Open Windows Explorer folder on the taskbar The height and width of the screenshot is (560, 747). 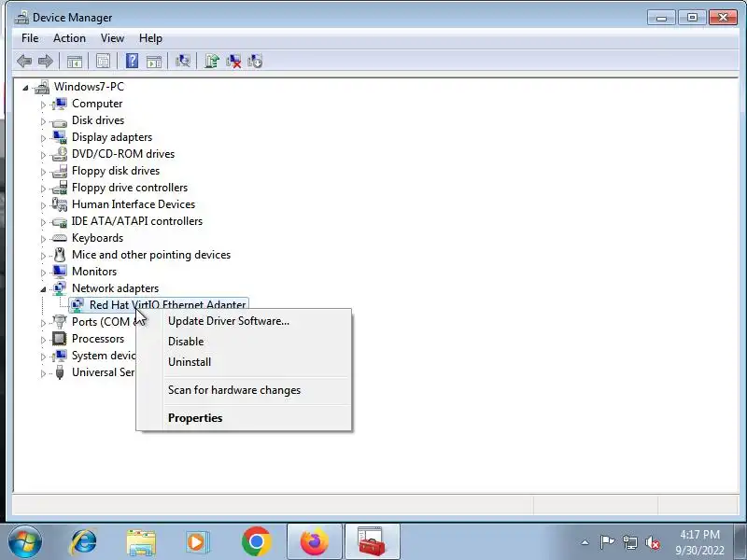141,542
